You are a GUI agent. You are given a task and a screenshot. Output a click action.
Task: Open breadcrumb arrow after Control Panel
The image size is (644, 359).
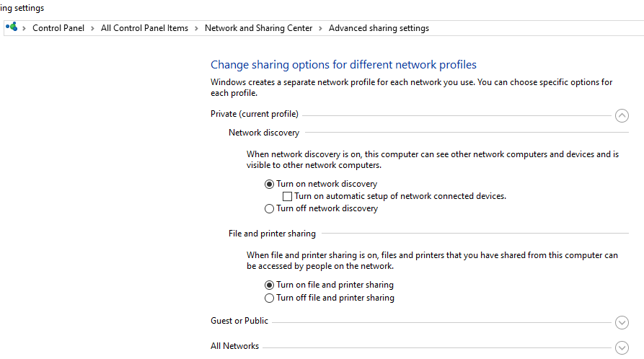[92, 28]
